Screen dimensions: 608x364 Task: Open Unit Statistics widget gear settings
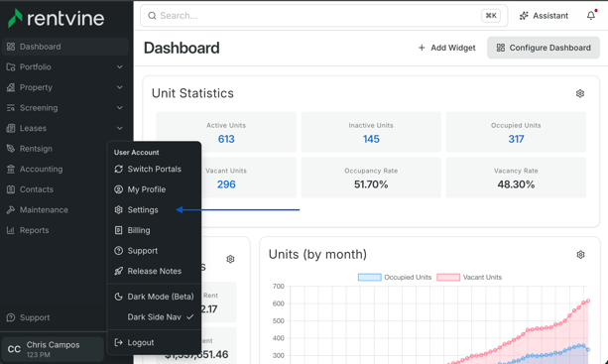(x=580, y=93)
